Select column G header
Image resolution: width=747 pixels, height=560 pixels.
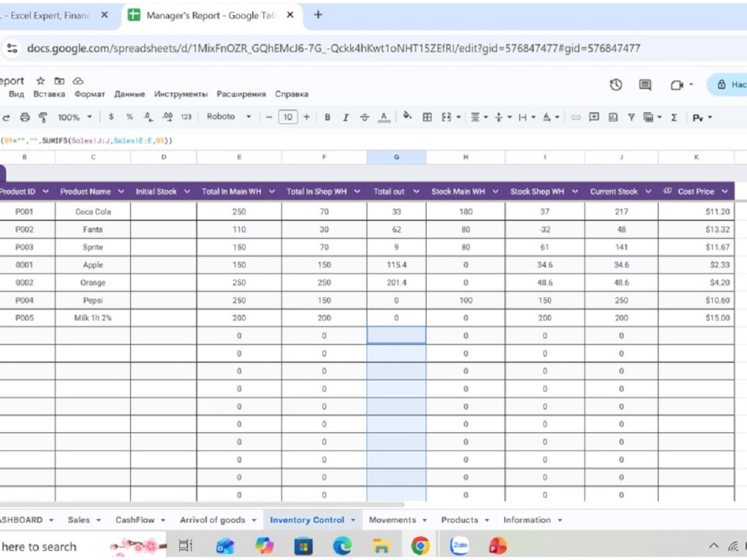(397, 157)
